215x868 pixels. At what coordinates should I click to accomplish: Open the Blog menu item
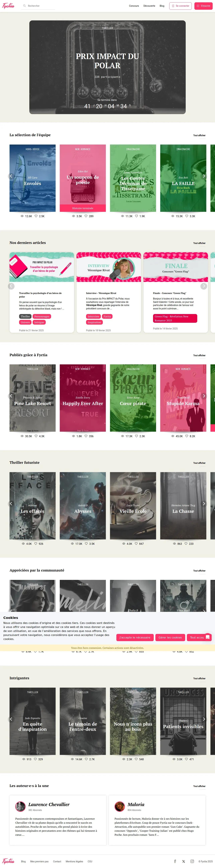pyautogui.click(x=162, y=6)
